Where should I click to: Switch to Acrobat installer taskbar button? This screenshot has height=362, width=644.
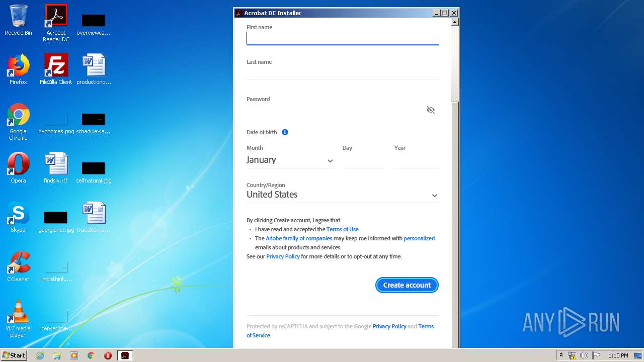125,355
